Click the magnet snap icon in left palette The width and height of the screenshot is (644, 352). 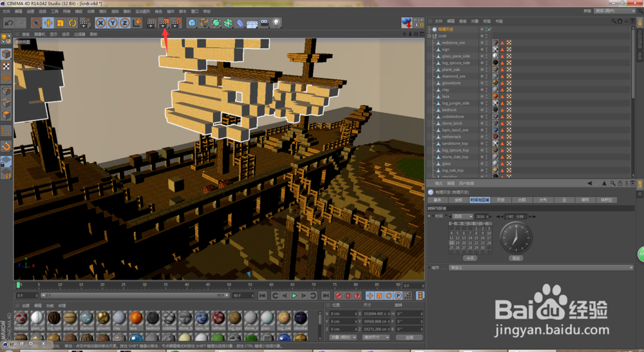pos(6,146)
